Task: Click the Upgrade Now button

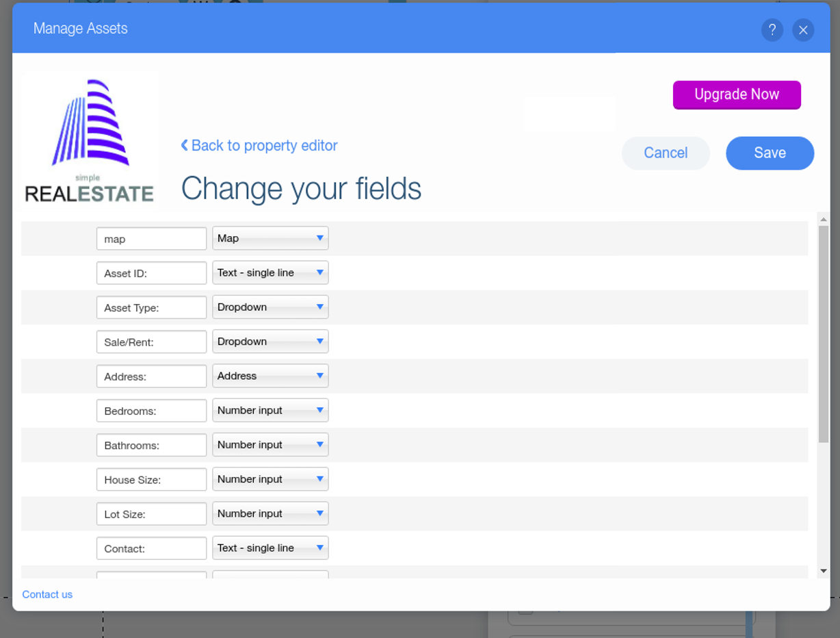Action: (737, 94)
